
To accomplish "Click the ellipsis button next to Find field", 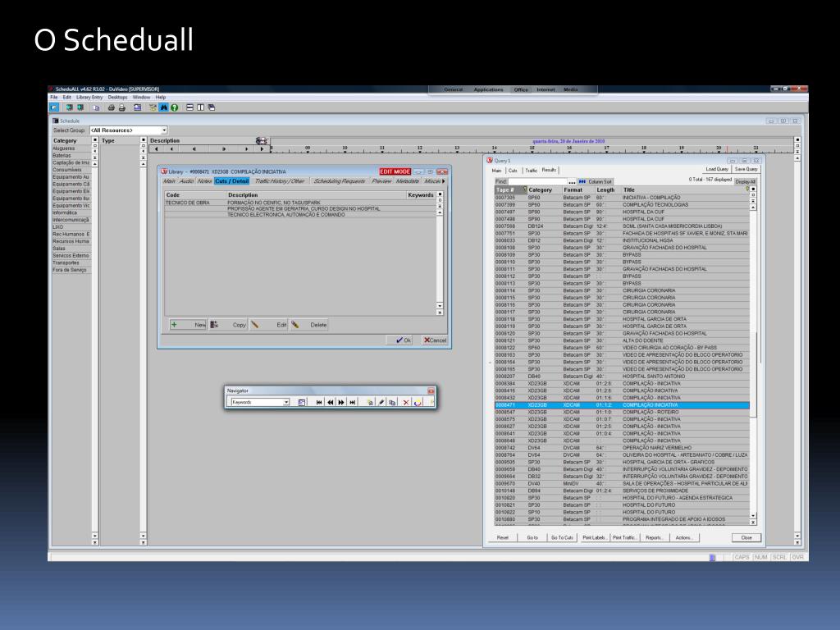I will point(572,182).
